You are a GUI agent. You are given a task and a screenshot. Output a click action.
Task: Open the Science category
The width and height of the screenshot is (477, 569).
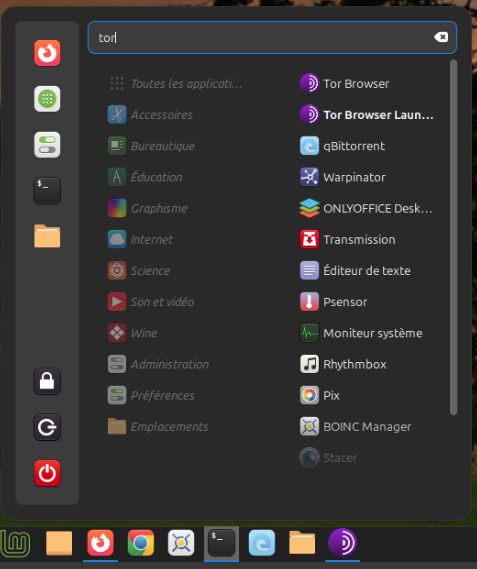point(139,271)
